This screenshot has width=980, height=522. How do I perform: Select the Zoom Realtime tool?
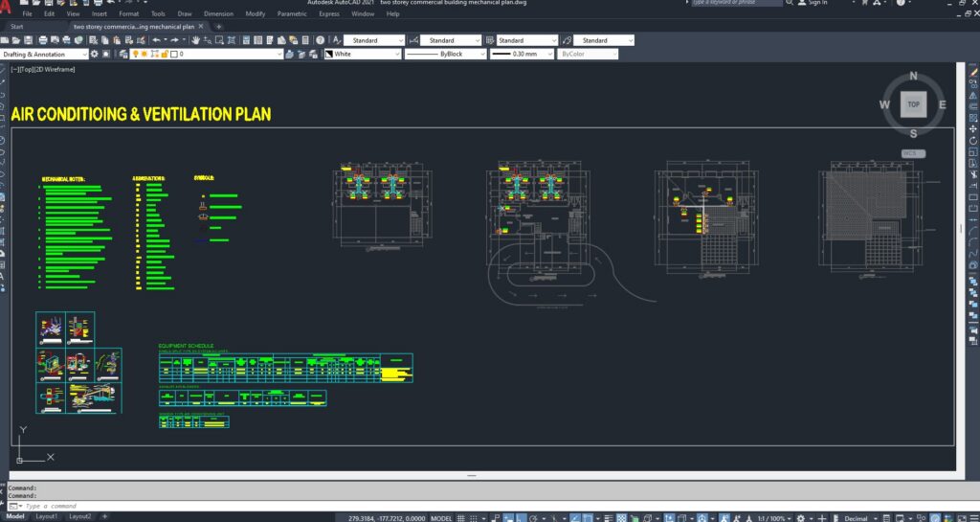click(208, 40)
